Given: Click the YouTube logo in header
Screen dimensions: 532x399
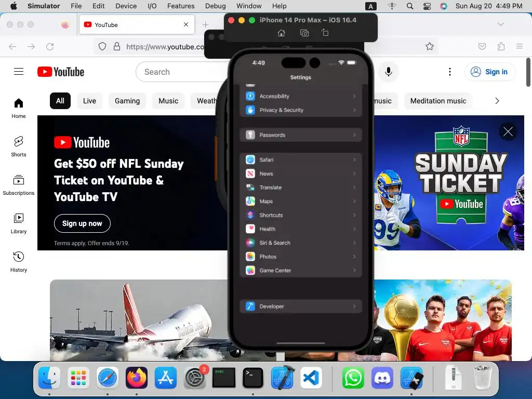Looking at the screenshot, I should 61,72.
